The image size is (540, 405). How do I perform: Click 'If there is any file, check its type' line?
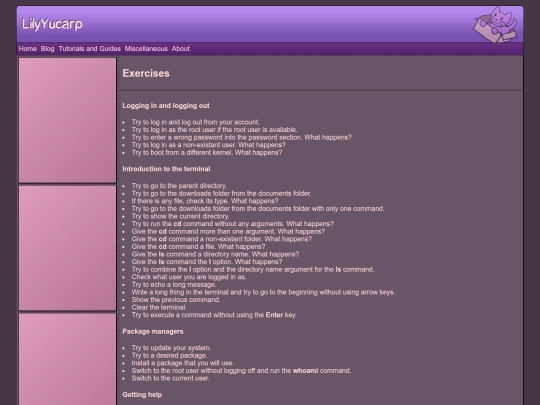click(205, 201)
